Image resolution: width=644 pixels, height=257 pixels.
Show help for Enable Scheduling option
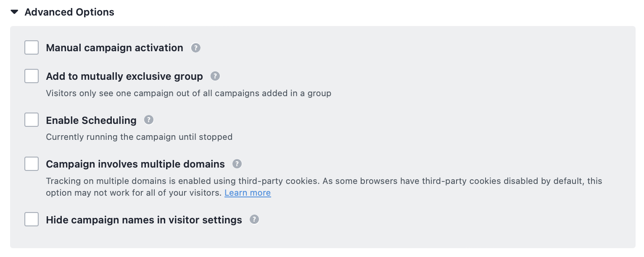pos(149,120)
